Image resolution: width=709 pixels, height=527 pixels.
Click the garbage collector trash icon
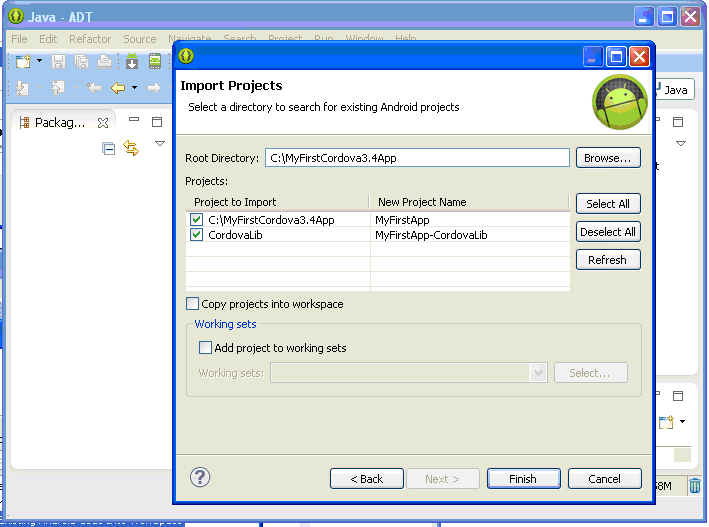click(x=695, y=486)
